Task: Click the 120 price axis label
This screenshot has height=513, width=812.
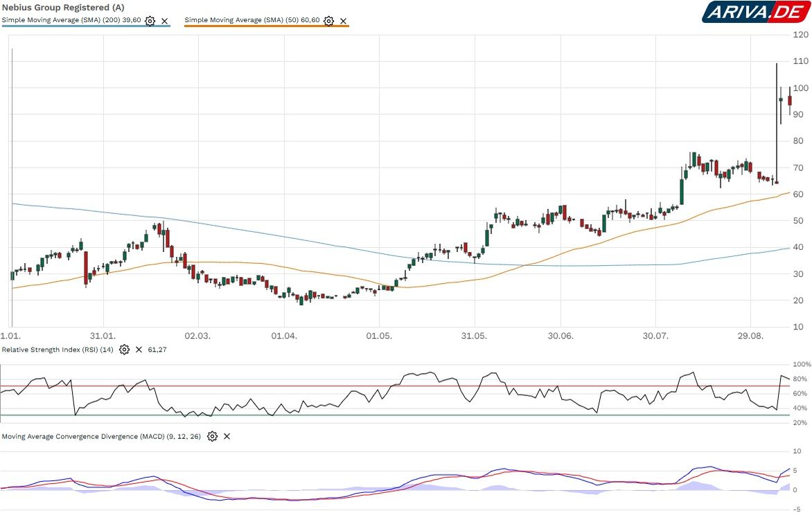Action: (x=801, y=35)
